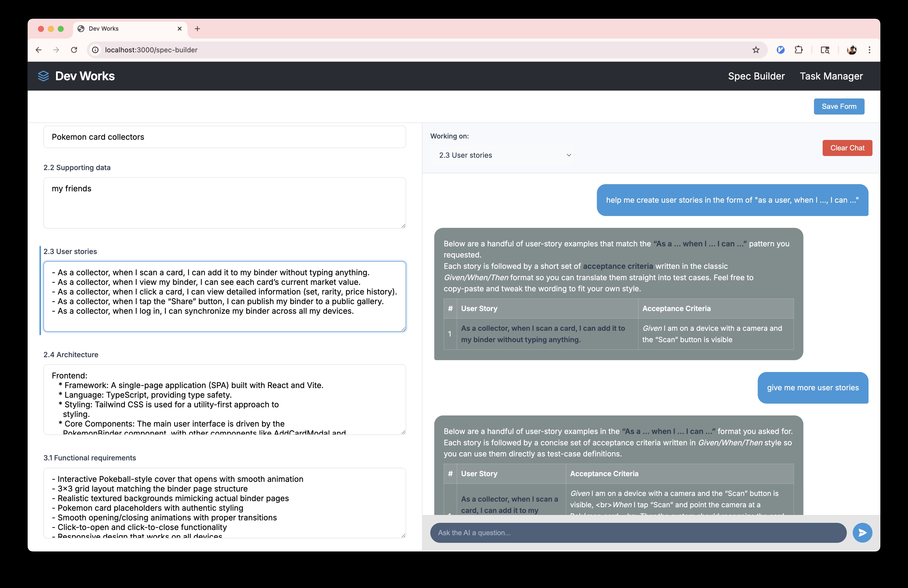Open the Spec Builder nav item
908x588 pixels.
tap(756, 76)
